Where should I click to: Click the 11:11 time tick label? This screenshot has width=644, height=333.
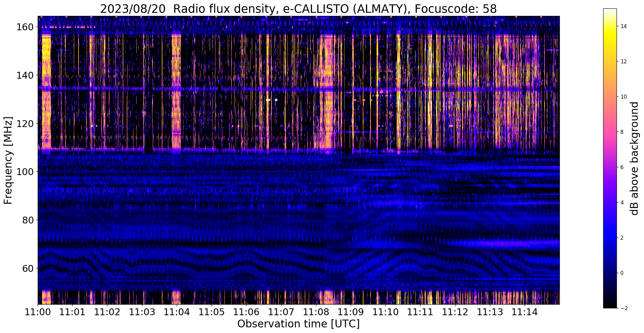coord(420,311)
